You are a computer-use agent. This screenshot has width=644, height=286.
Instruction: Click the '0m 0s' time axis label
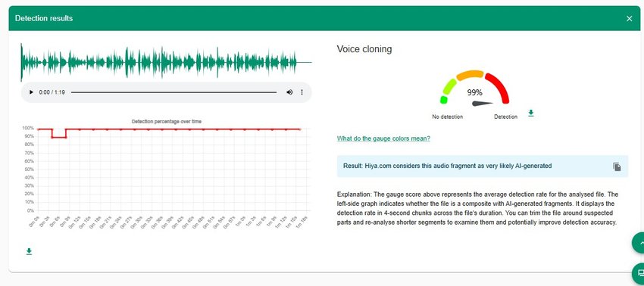[33, 221]
